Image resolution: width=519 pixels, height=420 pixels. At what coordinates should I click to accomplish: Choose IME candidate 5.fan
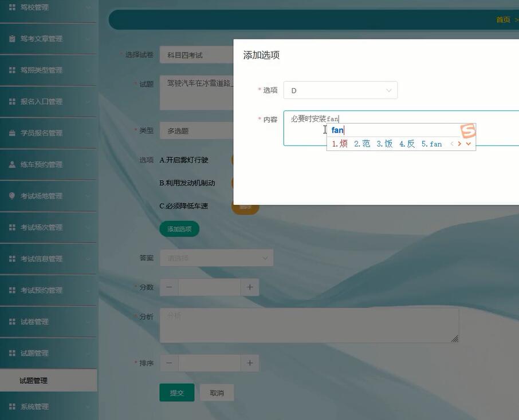(431, 144)
